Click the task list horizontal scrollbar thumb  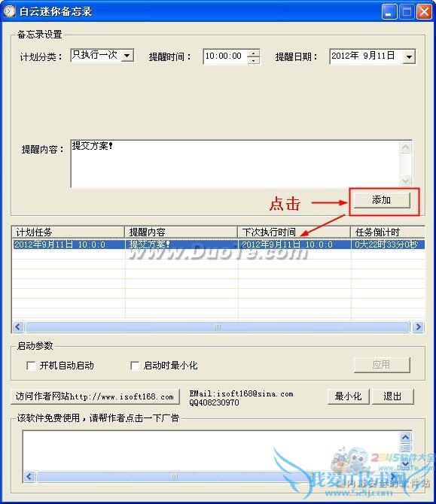click(x=218, y=327)
